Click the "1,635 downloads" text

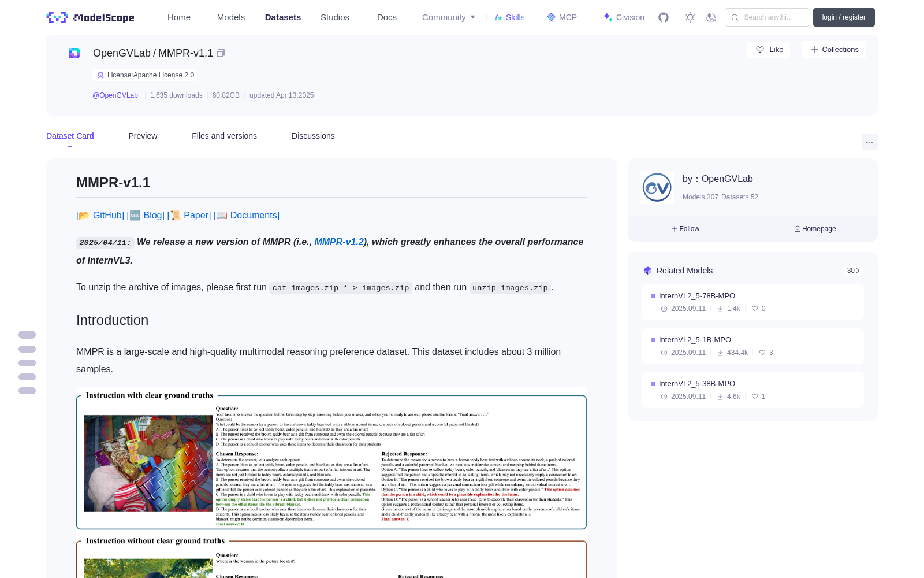click(176, 95)
